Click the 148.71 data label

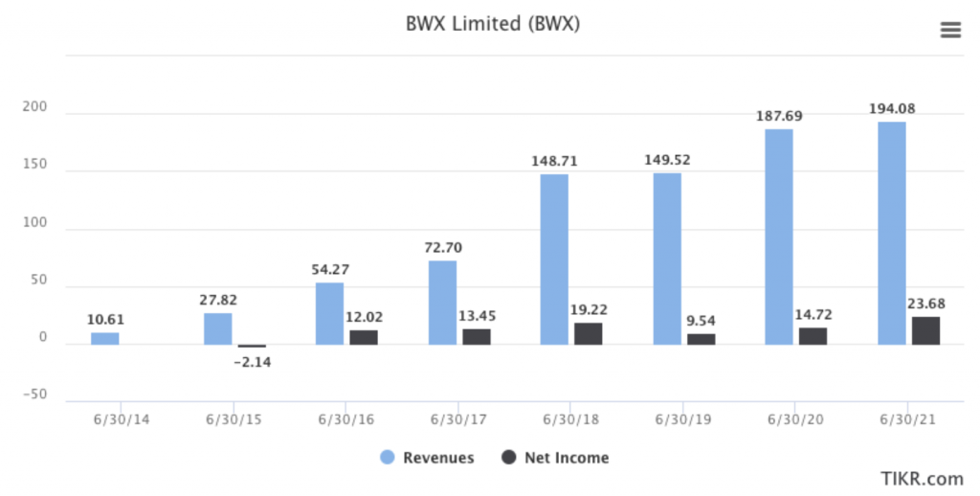(x=554, y=162)
